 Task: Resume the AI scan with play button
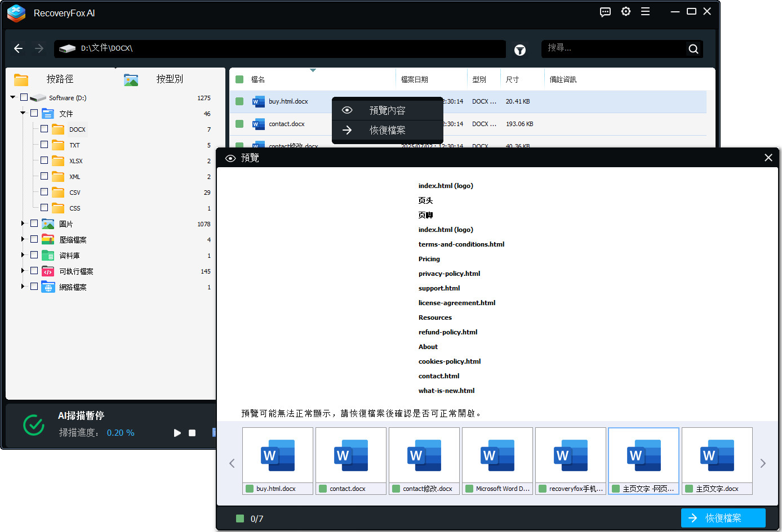tap(177, 433)
